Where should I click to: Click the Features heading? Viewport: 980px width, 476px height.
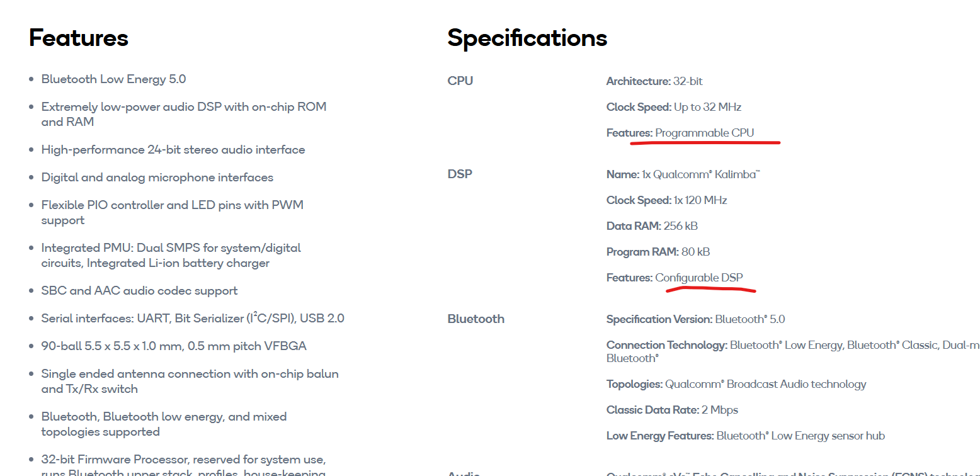(79, 38)
